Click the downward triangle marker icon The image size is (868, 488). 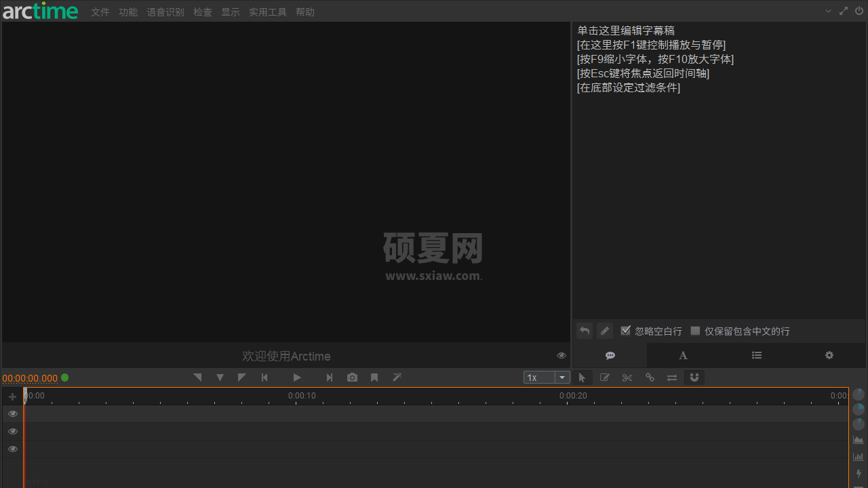coord(220,378)
